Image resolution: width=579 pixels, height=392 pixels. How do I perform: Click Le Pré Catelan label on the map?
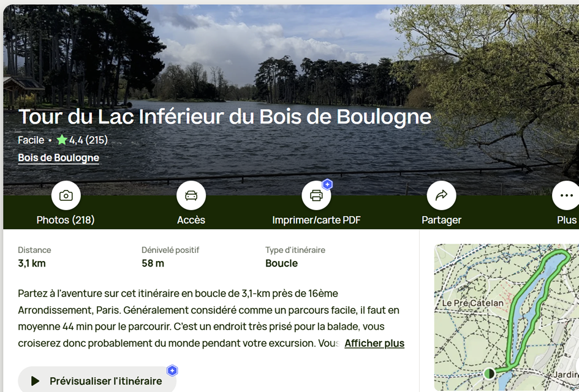472,303
